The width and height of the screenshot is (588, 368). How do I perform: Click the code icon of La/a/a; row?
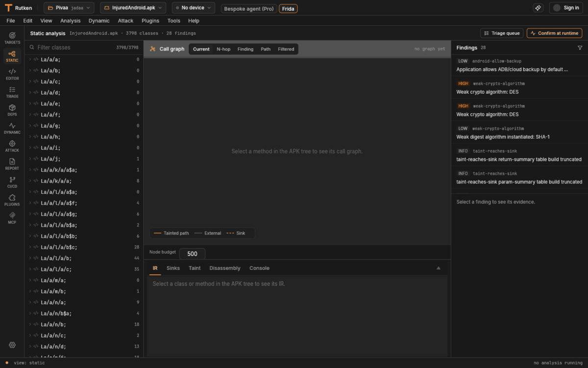point(36,59)
